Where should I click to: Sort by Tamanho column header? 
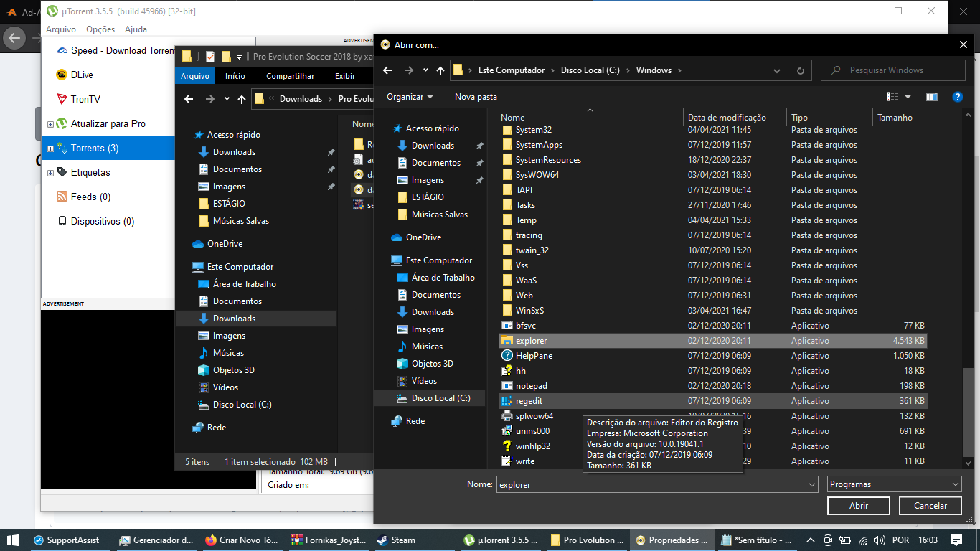coord(900,118)
